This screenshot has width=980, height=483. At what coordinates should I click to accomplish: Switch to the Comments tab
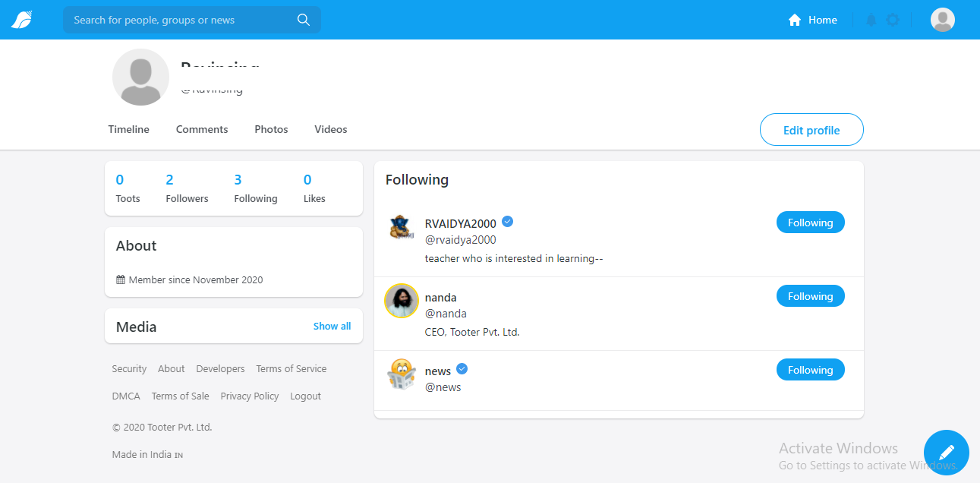point(202,129)
